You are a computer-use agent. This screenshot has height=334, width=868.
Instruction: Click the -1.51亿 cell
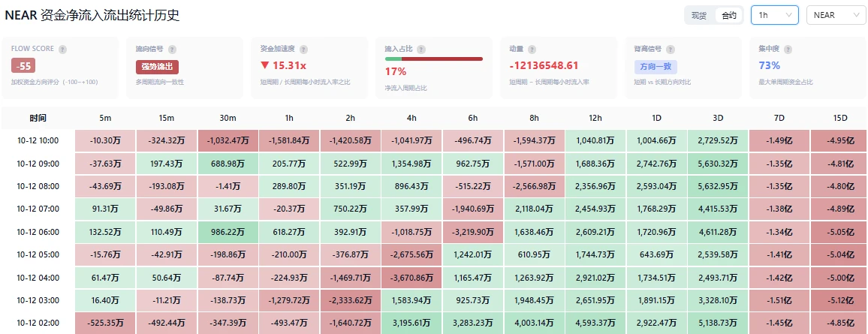click(779, 300)
